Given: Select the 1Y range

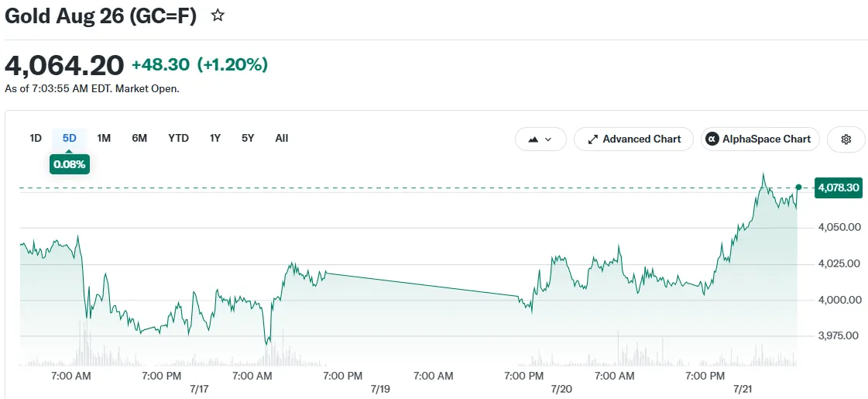Looking at the screenshot, I should pos(214,138).
